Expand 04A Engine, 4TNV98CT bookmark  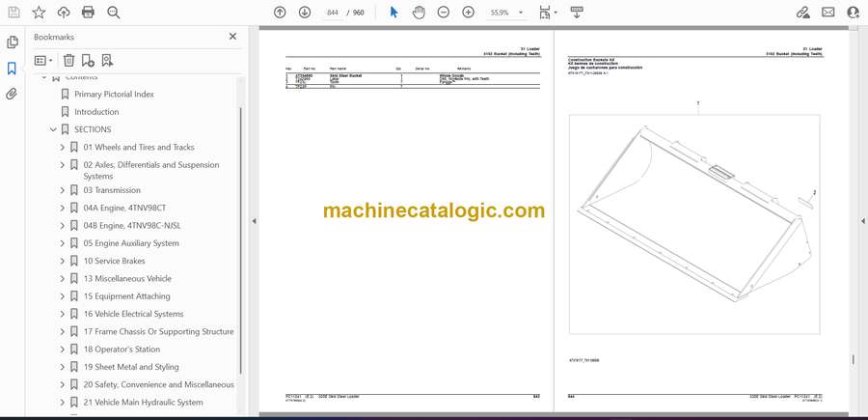(62, 208)
